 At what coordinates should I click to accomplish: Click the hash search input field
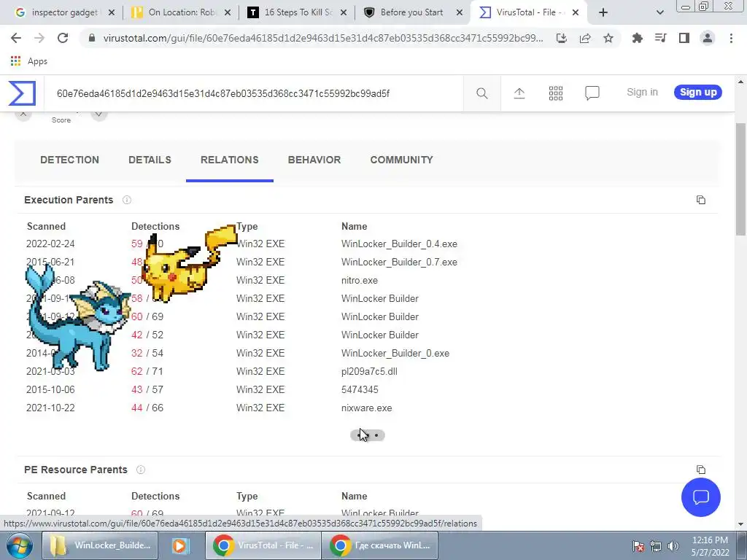(255, 93)
